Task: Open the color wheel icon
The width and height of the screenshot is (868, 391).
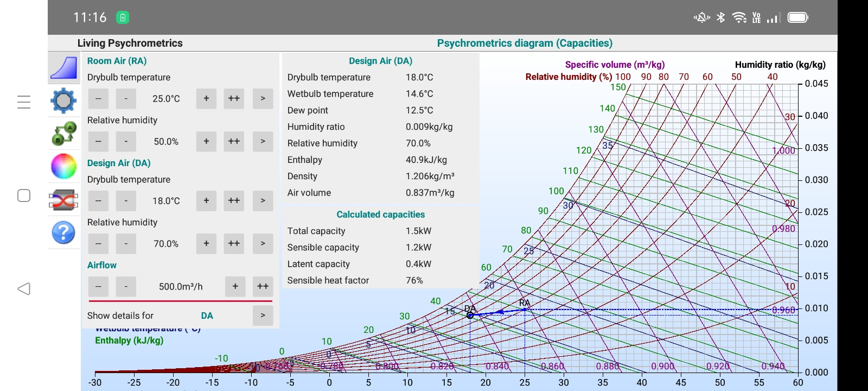Action: pyautogui.click(x=63, y=166)
